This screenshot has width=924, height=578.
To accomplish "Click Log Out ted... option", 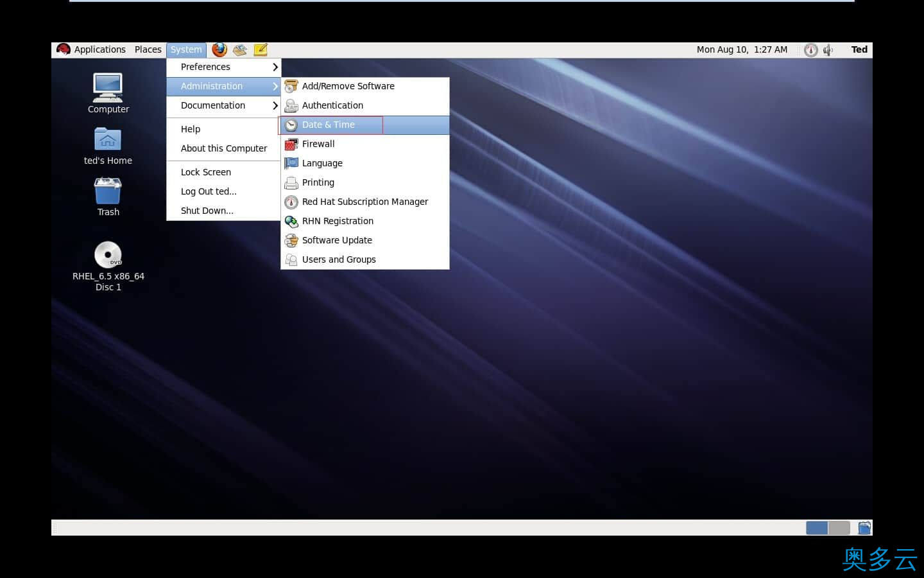I will coord(209,191).
